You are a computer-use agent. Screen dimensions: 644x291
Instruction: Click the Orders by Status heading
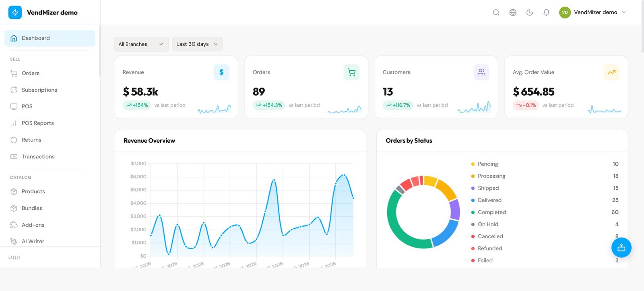point(409,141)
